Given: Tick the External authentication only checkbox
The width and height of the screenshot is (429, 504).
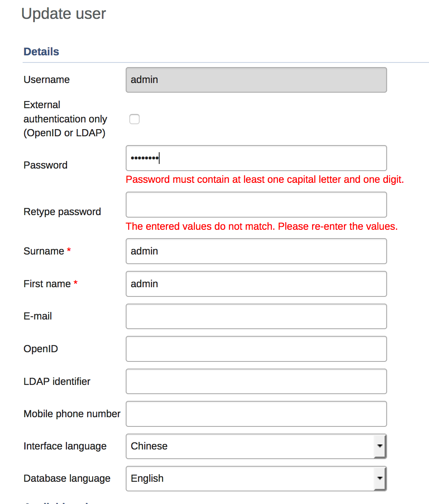Looking at the screenshot, I should click(134, 120).
